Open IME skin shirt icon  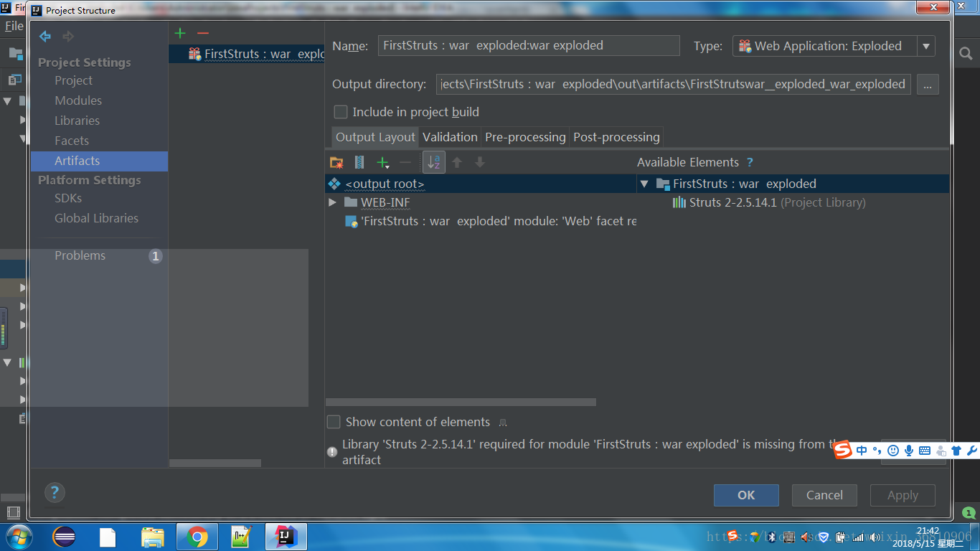[956, 451]
